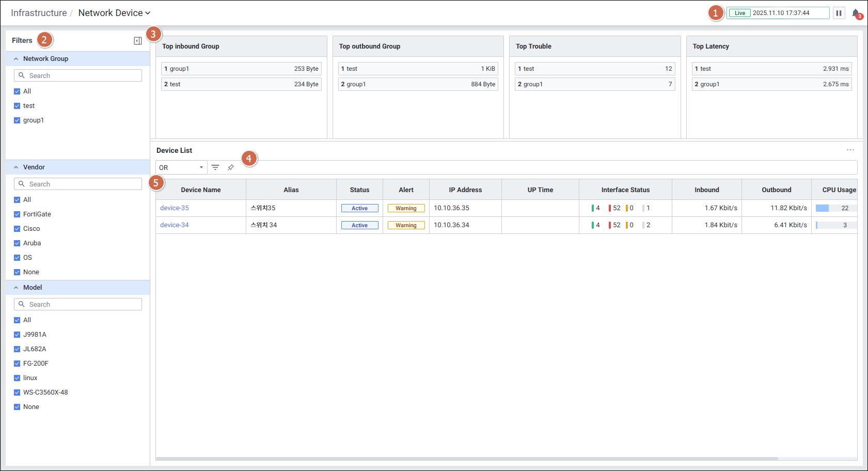Open the OR condition dropdown

181,167
